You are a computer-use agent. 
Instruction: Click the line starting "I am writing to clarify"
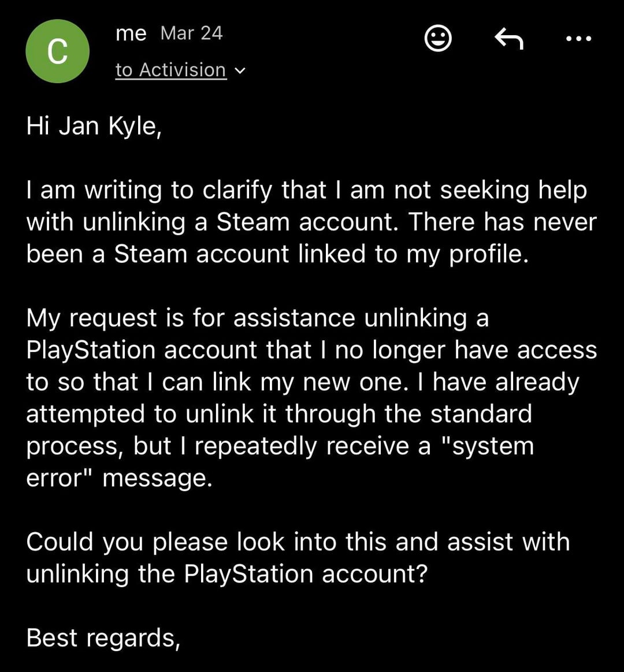[306, 190]
